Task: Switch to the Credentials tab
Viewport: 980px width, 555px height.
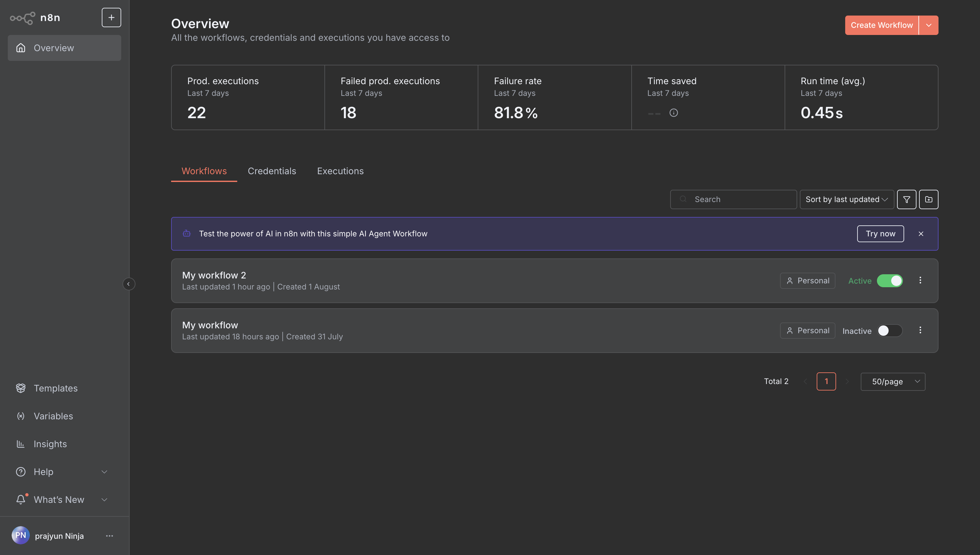Action: 272,171
